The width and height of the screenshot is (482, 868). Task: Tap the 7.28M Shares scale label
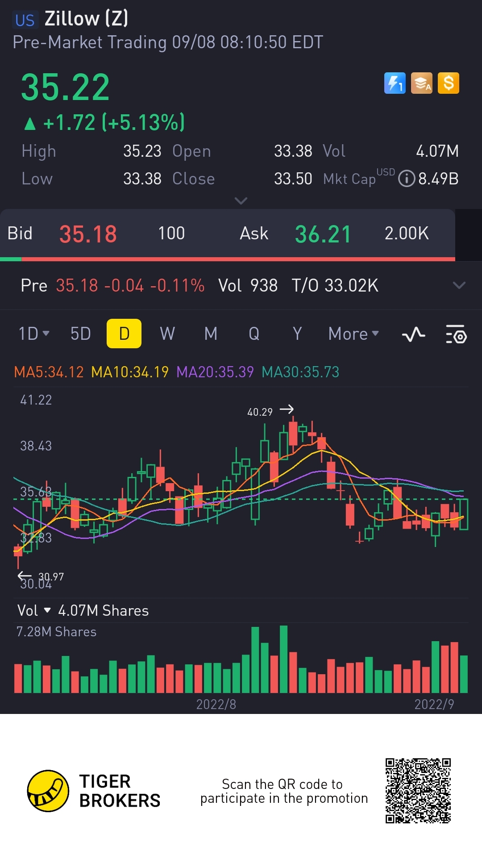click(x=56, y=632)
